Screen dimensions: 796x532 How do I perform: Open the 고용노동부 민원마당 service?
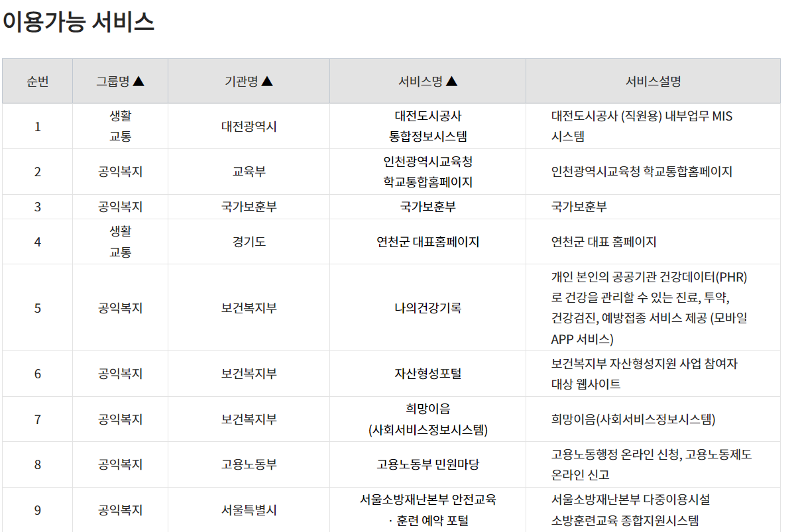point(427,464)
